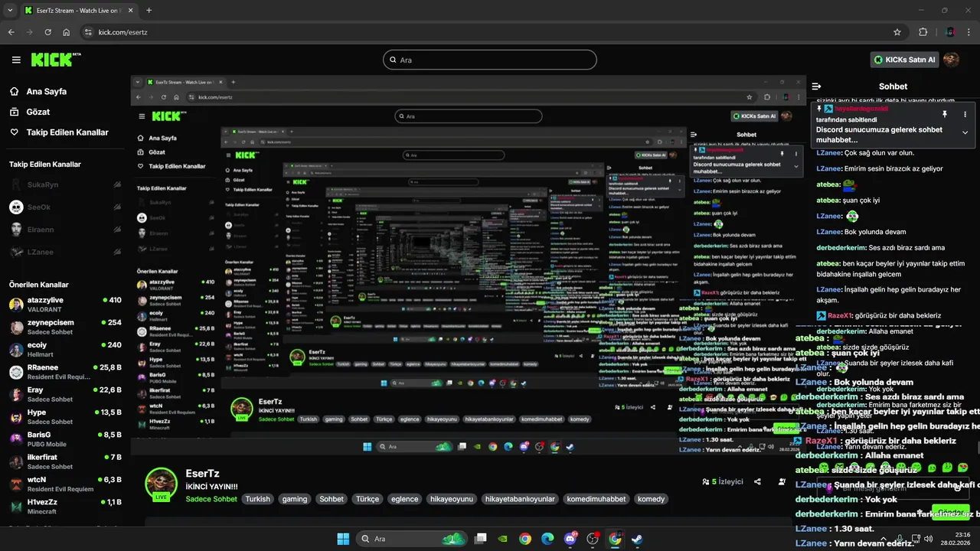This screenshot has width=980, height=551.
Task: Open Microsoft Edge from taskbar
Action: click(547, 539)
